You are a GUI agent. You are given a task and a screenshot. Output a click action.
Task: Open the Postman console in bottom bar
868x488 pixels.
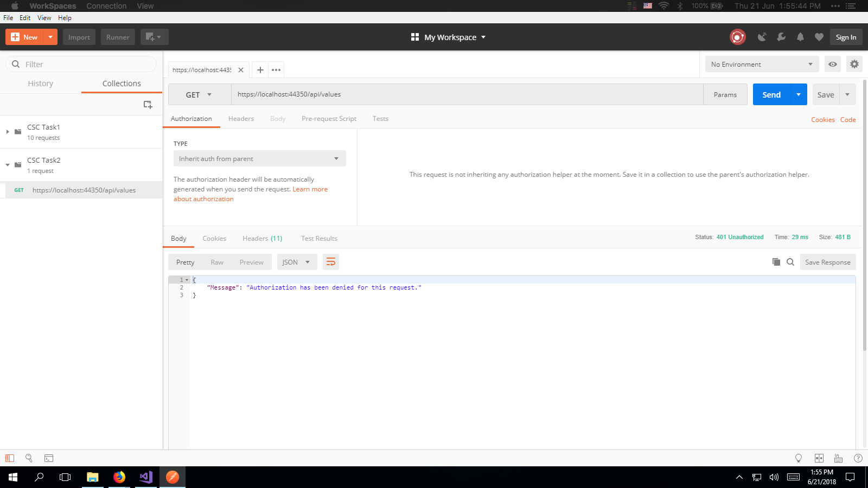pos(49,458)
